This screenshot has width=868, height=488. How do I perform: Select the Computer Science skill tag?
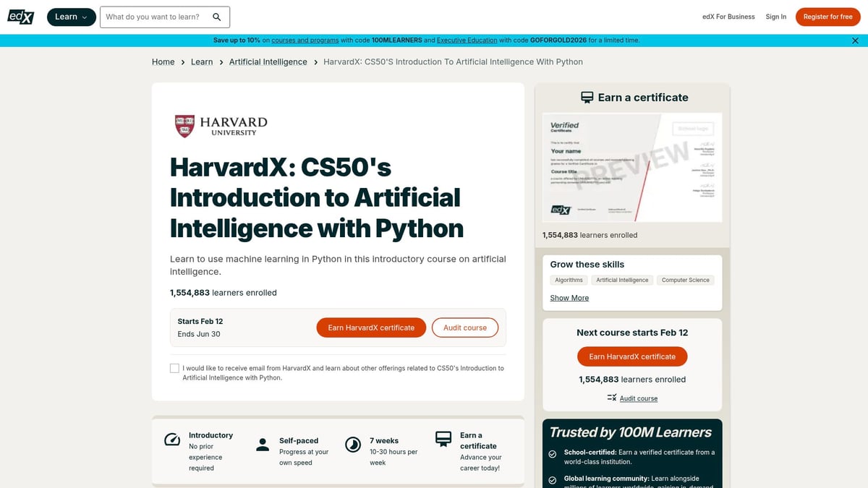click(x=686, y=280)
